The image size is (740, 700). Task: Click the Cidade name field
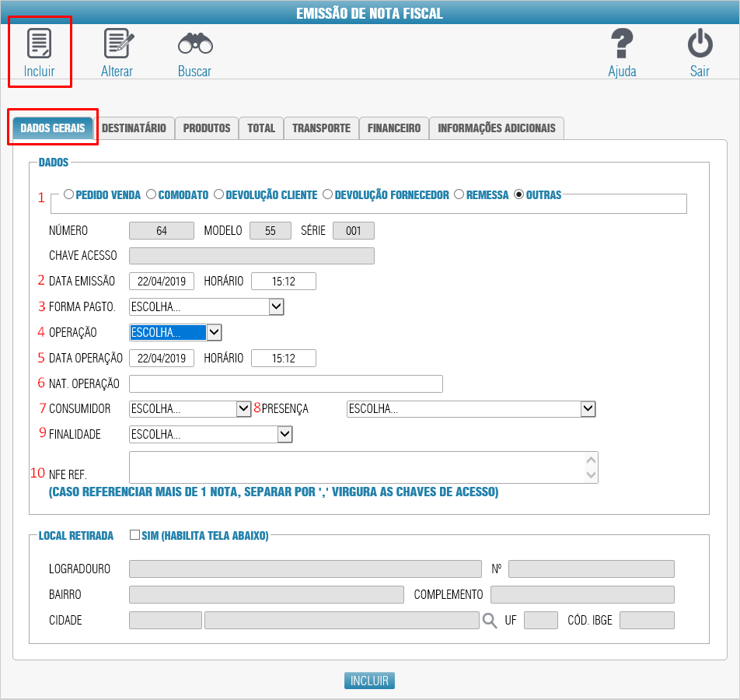[342, 620]
